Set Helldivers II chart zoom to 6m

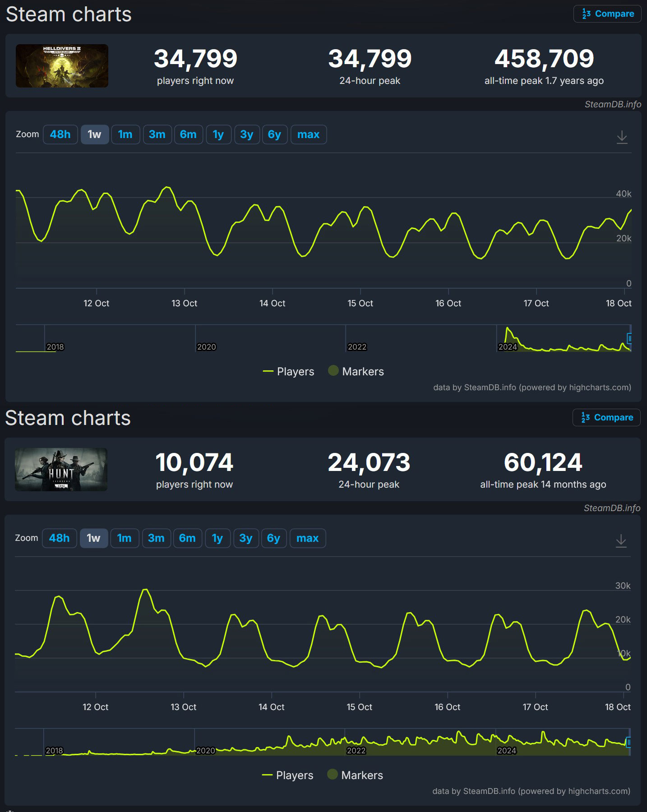[x=188, y=134]
